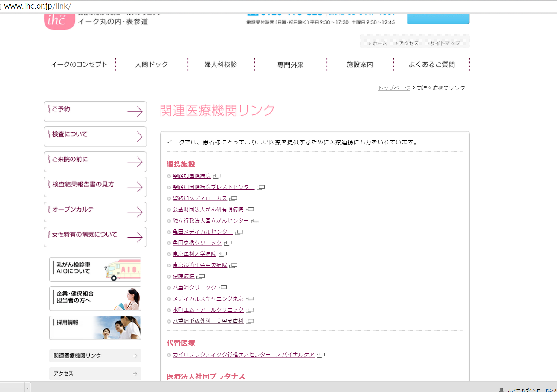Image resolution: width=557 pixels, height=392 pixels.
Task: Click external-link icon beside 伊藤病院
Action: coord(201,277)
